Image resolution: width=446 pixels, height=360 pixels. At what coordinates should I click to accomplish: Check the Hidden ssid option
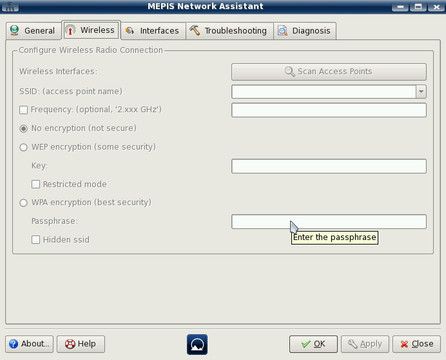35,240
